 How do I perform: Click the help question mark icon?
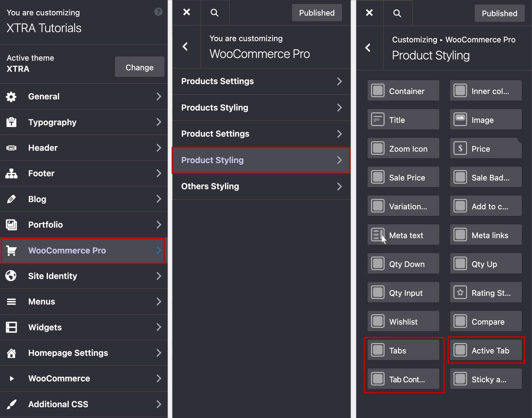click(158, 12)
